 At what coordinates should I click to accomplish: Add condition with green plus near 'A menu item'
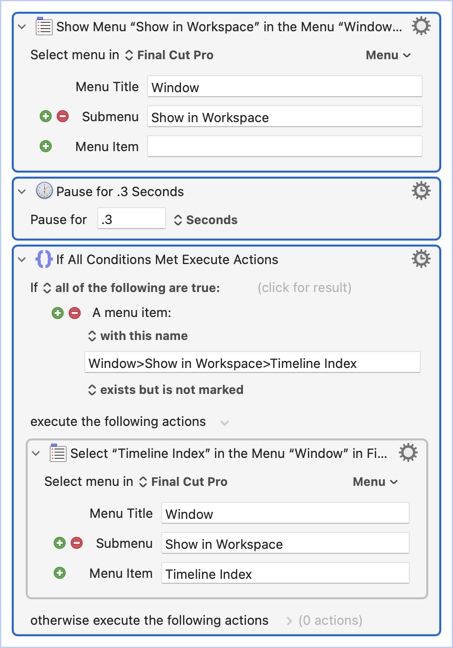(58, 313)
